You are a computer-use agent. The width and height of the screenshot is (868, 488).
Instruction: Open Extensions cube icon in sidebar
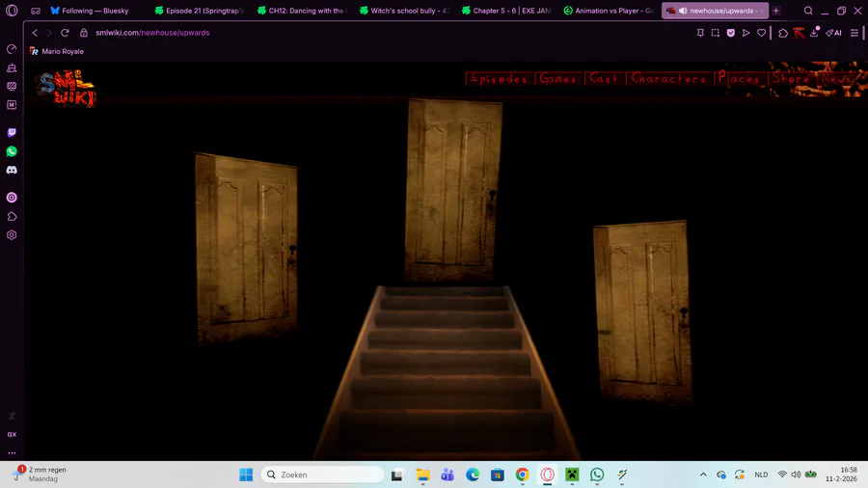coord(12,216)
